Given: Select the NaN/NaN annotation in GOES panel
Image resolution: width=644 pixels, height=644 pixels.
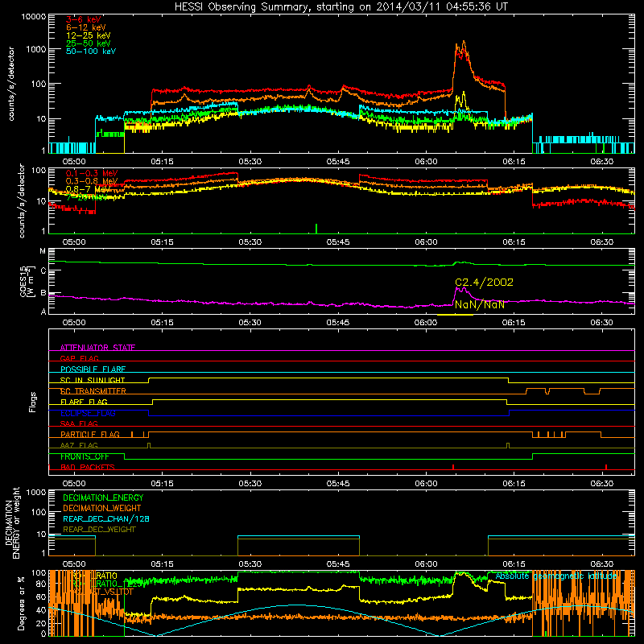Looking at the screenshot, I should [480, 305].
